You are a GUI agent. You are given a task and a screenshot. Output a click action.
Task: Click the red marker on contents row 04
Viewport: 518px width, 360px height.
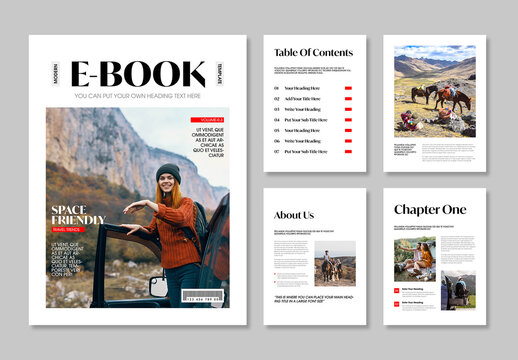348,120
